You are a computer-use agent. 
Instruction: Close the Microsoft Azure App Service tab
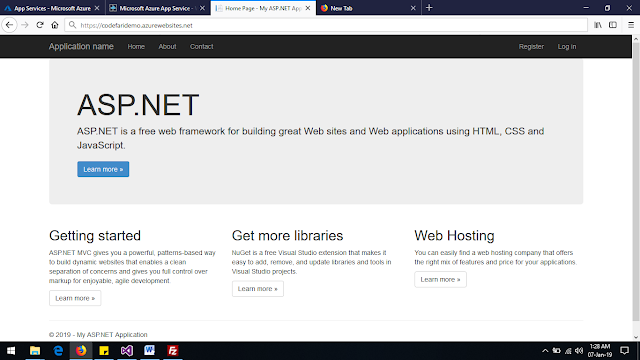[202, 8]
